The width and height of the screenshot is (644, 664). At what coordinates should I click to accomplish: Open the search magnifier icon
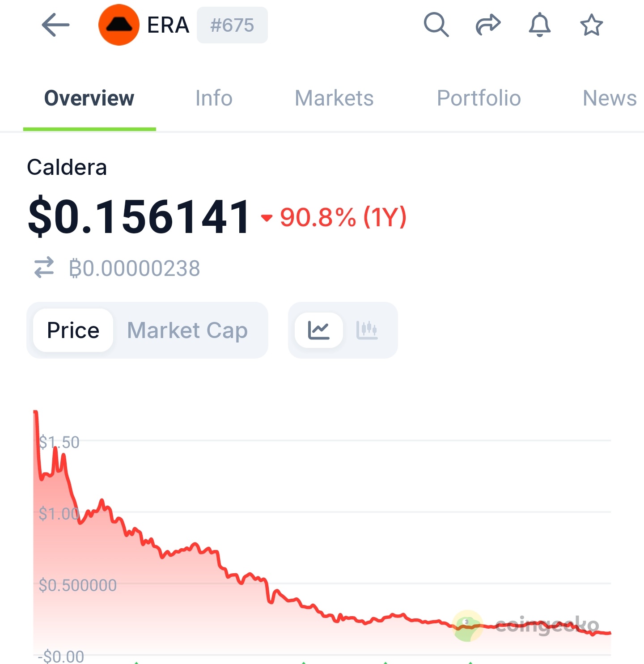coord(436,25)
